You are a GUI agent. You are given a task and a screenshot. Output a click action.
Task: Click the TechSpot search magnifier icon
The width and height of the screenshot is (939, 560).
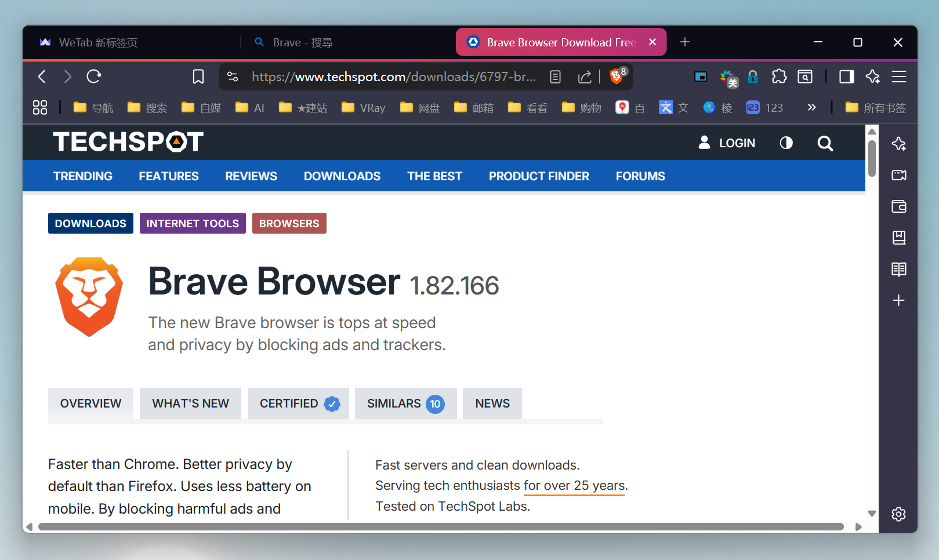coord(825,143)
